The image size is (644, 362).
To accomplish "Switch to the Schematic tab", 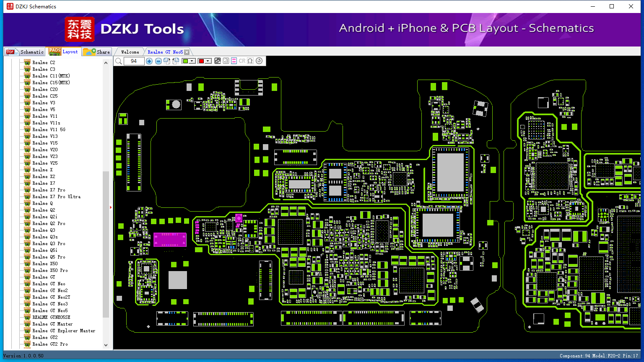I will (x=25, y=52).
